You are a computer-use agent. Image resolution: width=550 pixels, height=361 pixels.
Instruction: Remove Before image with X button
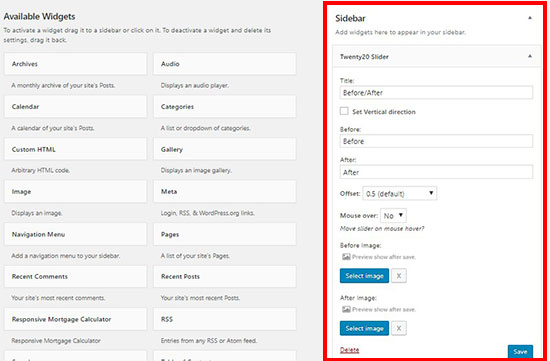[x=399, y=276]
